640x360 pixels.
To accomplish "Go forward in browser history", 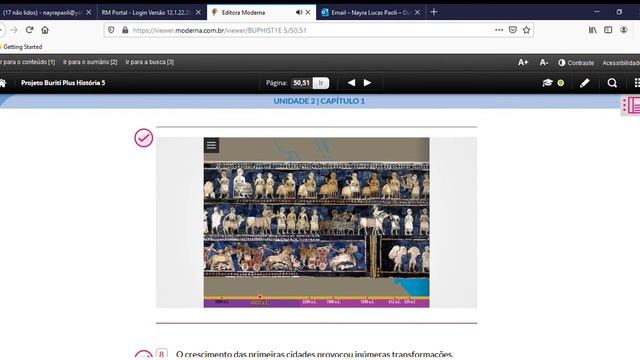I will pyautogui.click(x=14, y=30).
